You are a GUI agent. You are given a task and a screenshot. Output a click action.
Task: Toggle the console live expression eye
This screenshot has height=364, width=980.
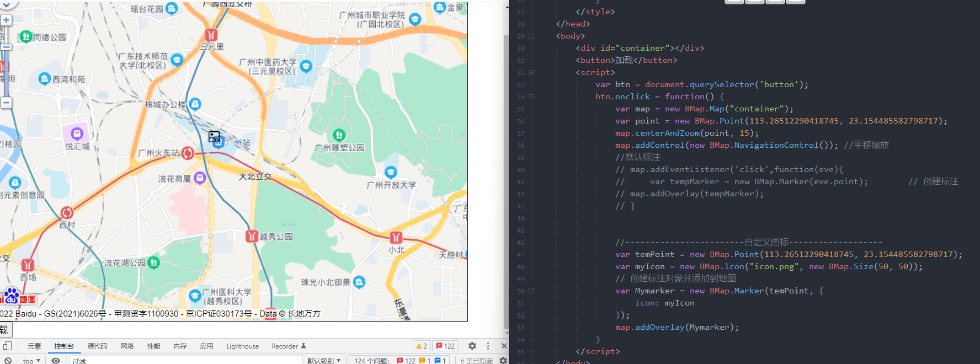pos(56,361)
